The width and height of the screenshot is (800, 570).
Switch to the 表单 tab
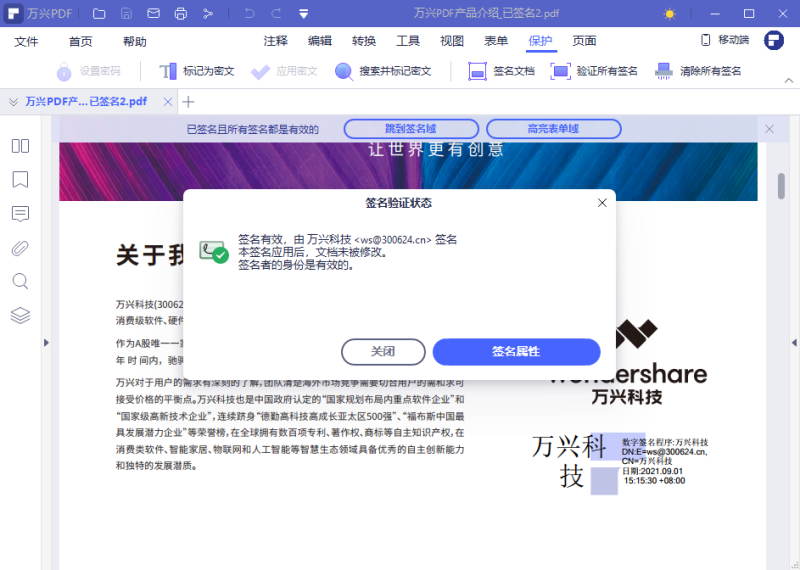click(496, 41)
